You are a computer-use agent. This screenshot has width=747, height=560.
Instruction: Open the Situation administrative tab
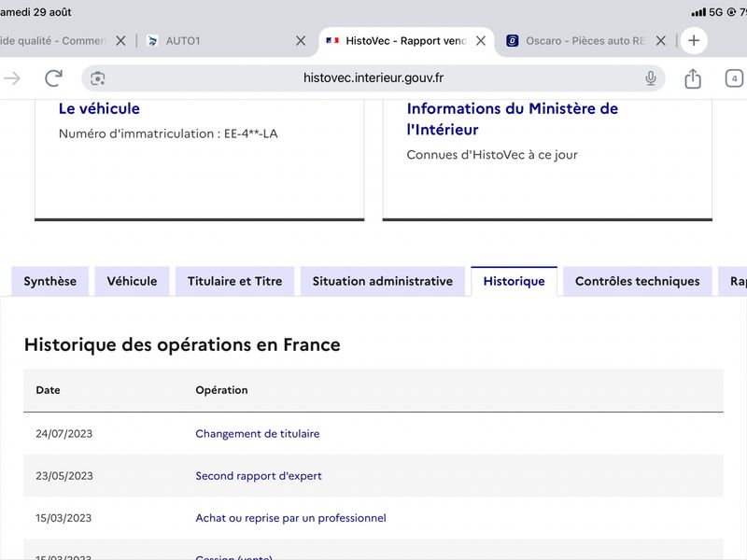tap(383, 282)
